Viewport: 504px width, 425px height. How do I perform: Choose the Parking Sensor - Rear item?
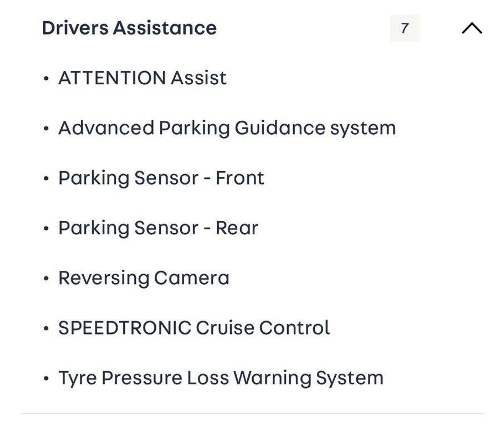pos(158,228)
